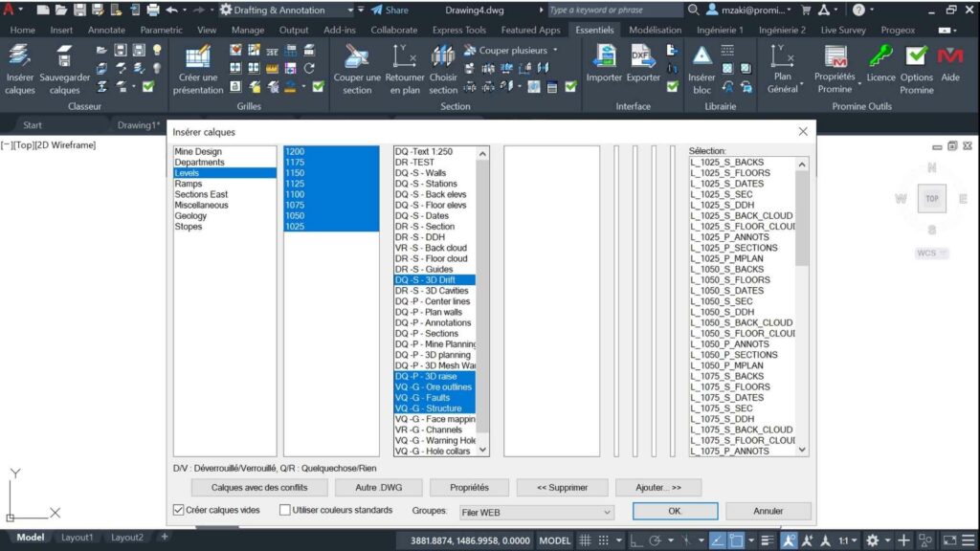The height and width of the screenshot is (551, 980).
Task: Click the Plot printer icon in quick access toolbar
Action: pos(152,10)
